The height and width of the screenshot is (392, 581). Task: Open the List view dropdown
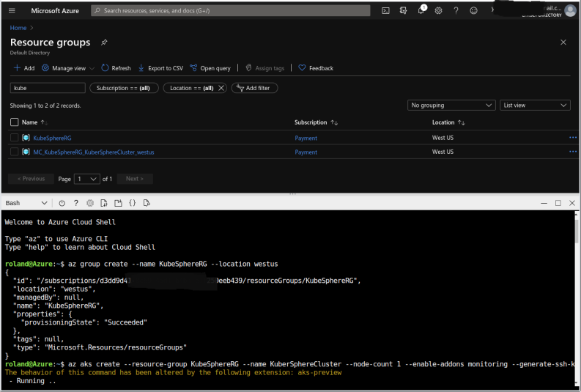pyautogui.click(x=535, y=106)
